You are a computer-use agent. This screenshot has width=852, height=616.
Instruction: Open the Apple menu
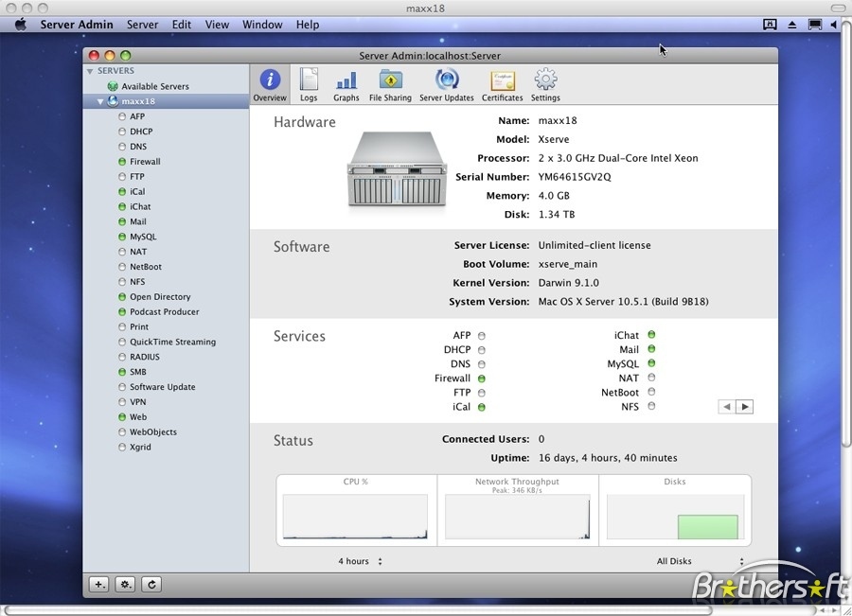[x=20, y=25]
